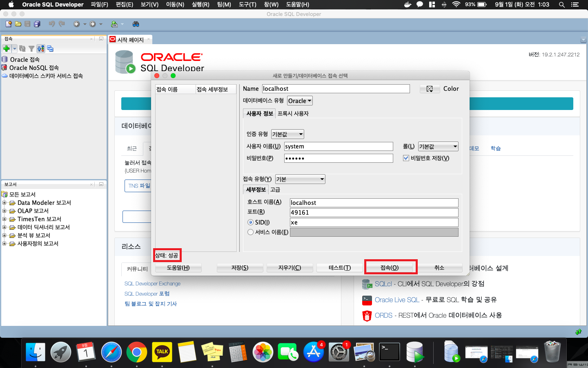Click the binoculars Find DB Object icon

point(136,24)
